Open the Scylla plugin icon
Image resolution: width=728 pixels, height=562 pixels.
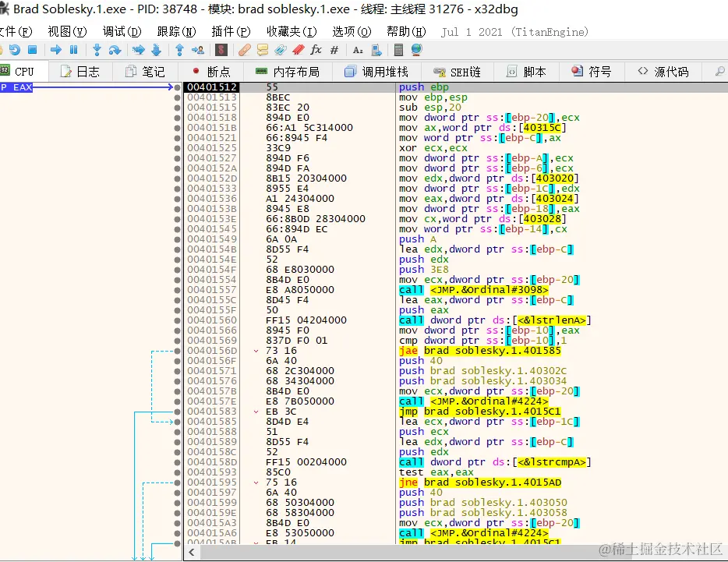[x=221, y=50]
